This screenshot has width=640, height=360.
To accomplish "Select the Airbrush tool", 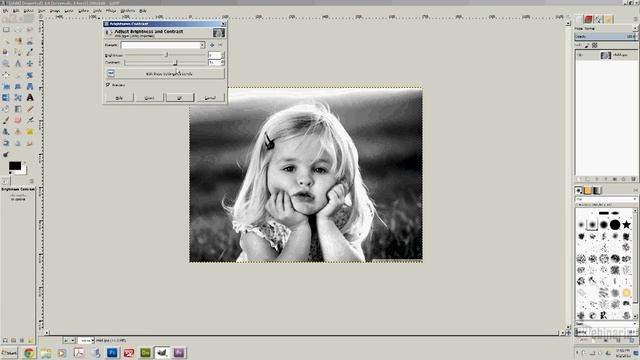I will click(x=30, y=120).
